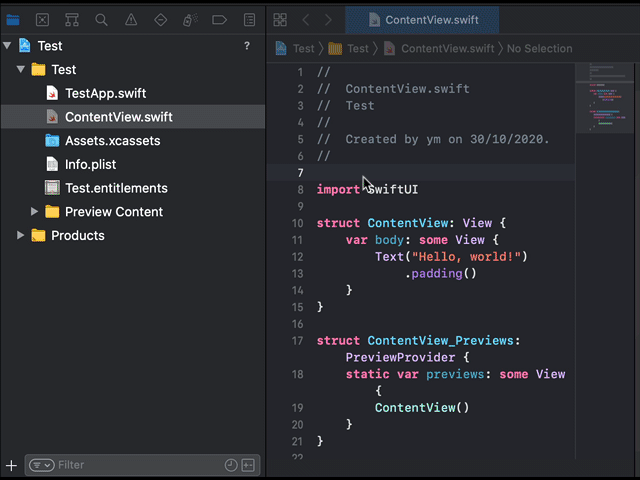Open the Debug navigator

tap(190, 20)
